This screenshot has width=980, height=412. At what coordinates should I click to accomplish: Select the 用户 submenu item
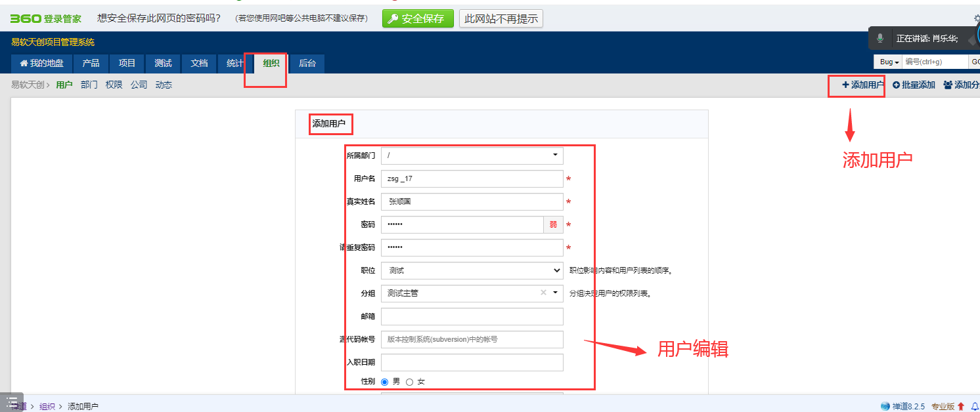click(64, 85)
